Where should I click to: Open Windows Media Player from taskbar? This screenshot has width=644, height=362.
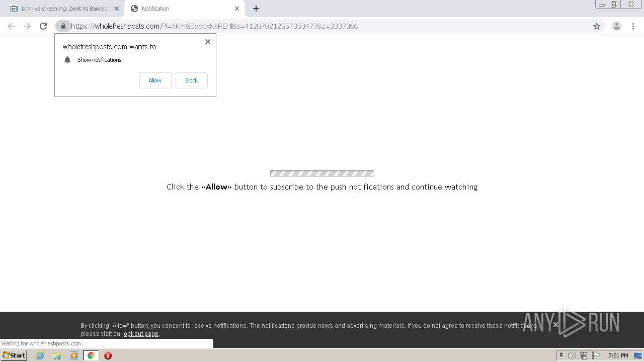coord(74,355)
